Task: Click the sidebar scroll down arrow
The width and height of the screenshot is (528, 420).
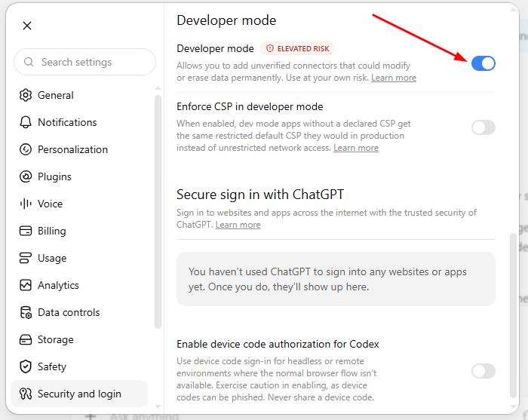Action: coord(158,407)
